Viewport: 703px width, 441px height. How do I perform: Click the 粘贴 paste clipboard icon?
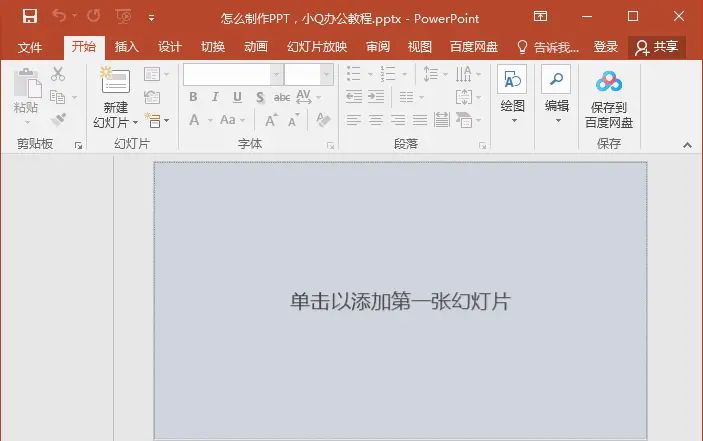click(27, 83)
